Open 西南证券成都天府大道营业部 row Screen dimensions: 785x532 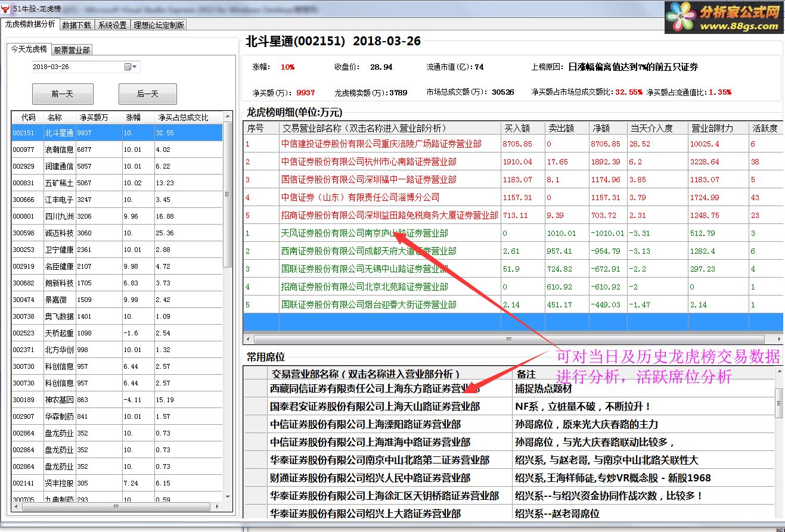click(x=513, y=251)
